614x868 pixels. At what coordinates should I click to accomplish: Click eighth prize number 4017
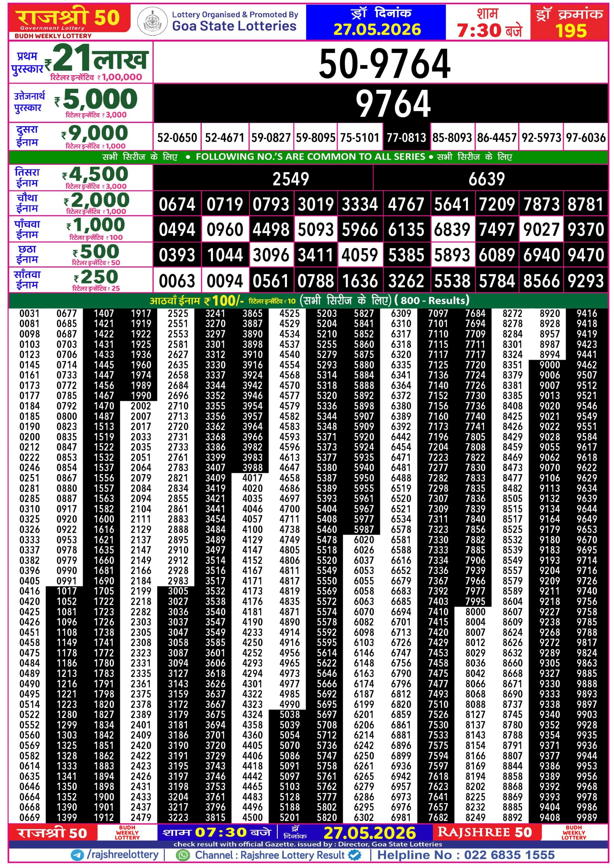(252, 478)
